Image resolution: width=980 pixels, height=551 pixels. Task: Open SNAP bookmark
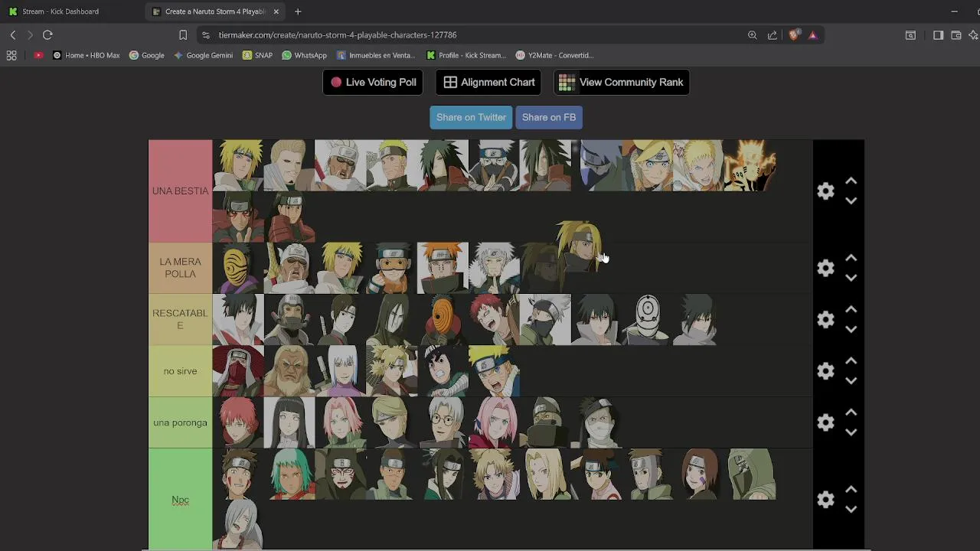(257, 55)
